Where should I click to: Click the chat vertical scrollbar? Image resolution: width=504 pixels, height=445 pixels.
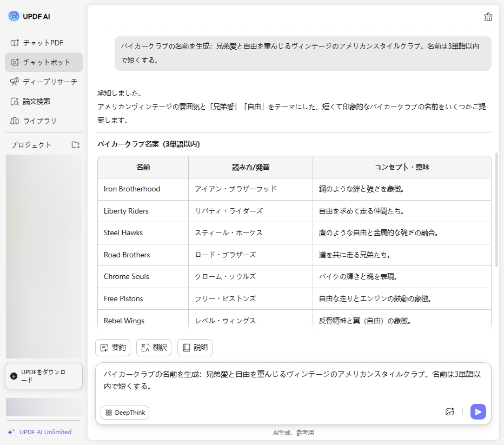[496, 210]
